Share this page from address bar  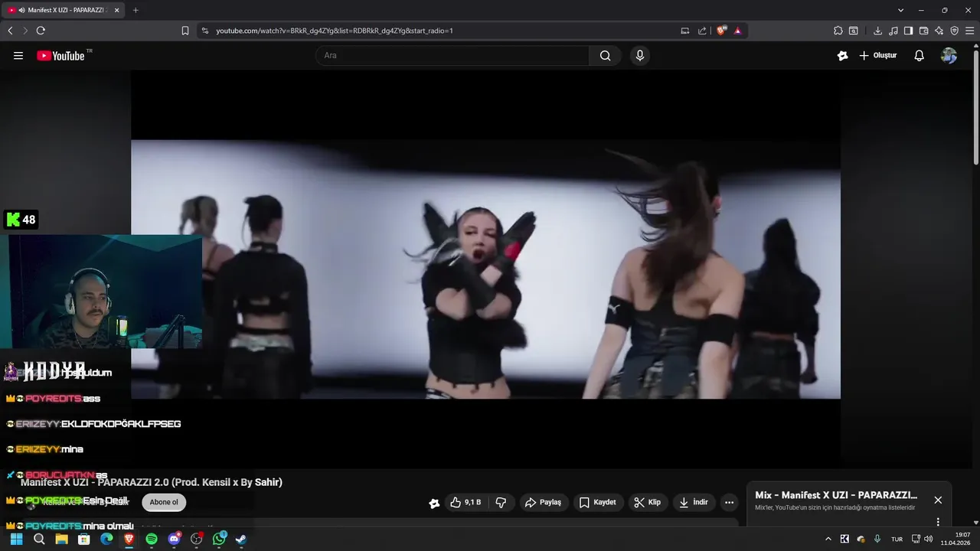[702, 31]
